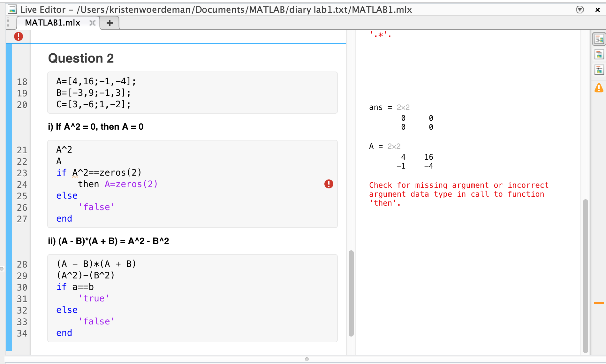This screenshot has height=364, width=606.
Task: Click the Live Editor document icon in the title bar
Action: [12, 10]
